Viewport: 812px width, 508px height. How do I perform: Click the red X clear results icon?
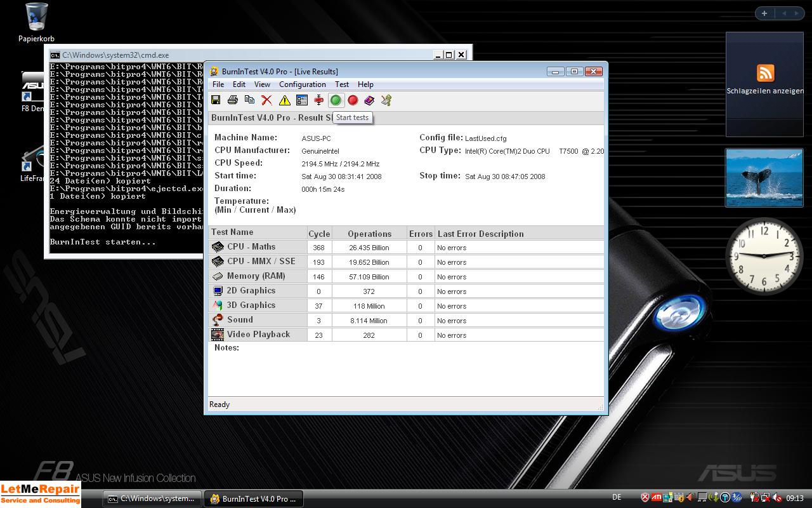[x=267, y=100]
